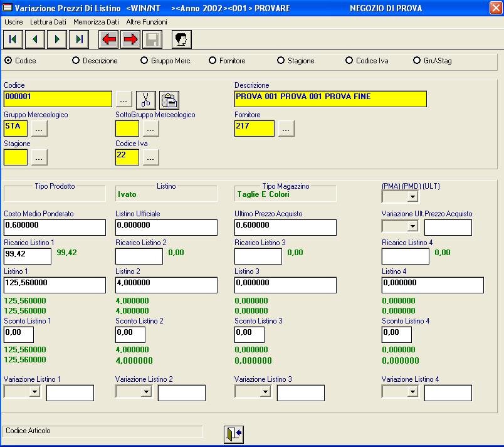Click the browse button next to Fornitore
504x447 pixels.
(286, 129)
